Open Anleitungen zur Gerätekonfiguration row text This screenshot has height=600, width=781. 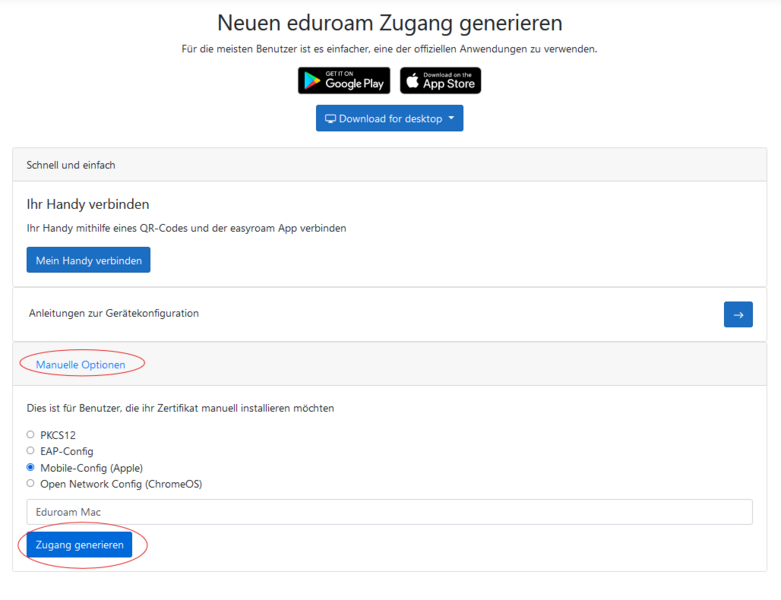(114, 313)
